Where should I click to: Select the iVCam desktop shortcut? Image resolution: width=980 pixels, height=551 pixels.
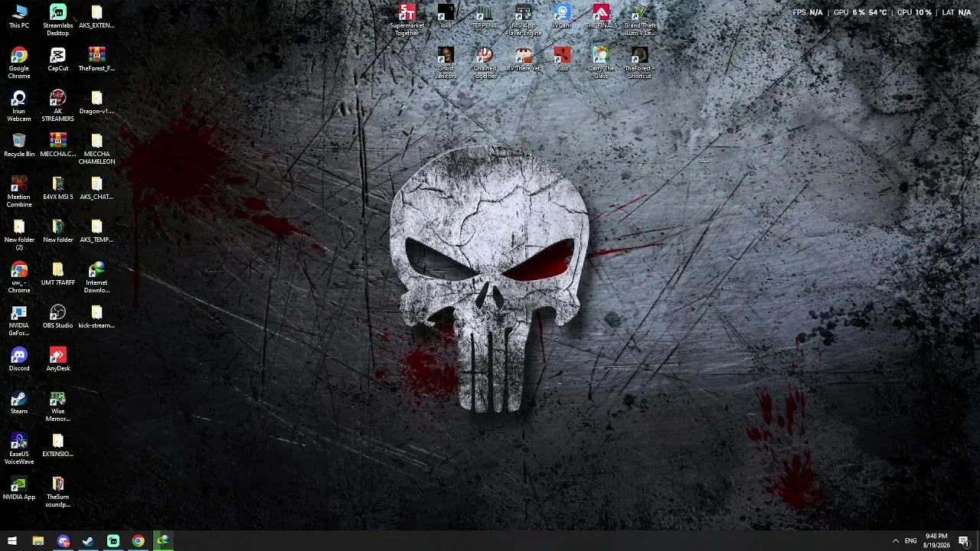pos(562,17)
